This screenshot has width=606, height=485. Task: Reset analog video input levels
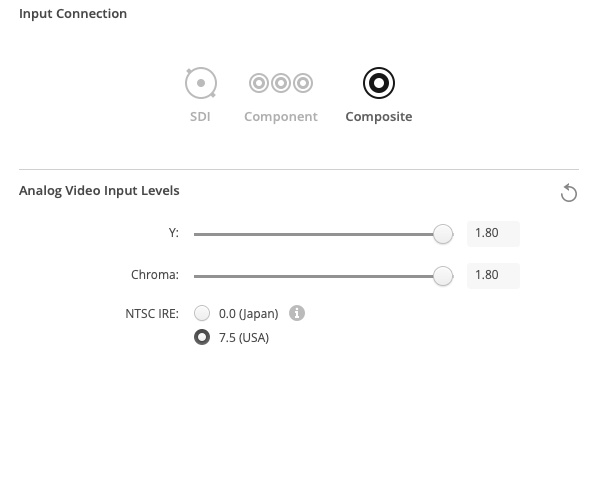569,193
